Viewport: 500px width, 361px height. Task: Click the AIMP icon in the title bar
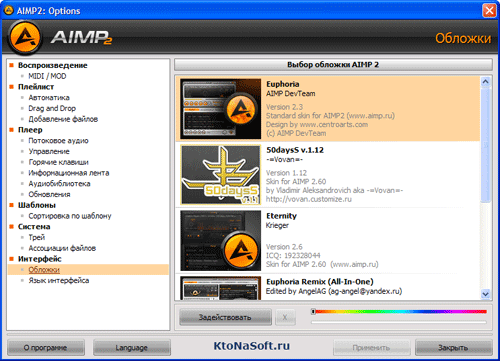[9, 11]
